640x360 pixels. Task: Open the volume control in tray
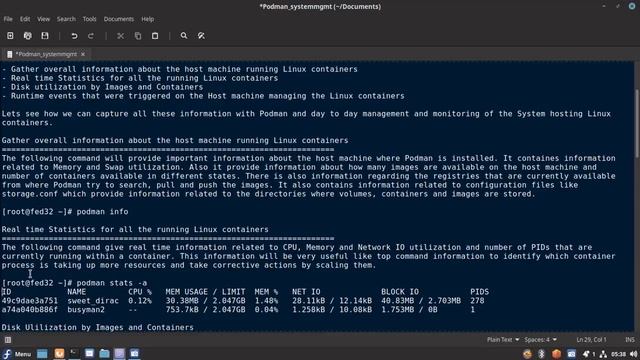click(634, 354)
